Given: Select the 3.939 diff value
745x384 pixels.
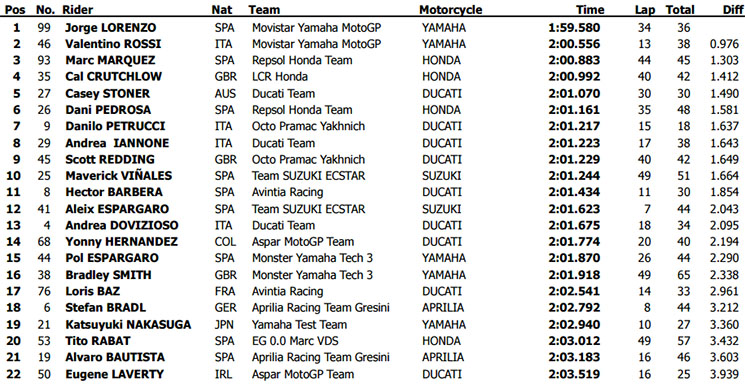Looking at the screenshot, I should click(x=724, y=374).
